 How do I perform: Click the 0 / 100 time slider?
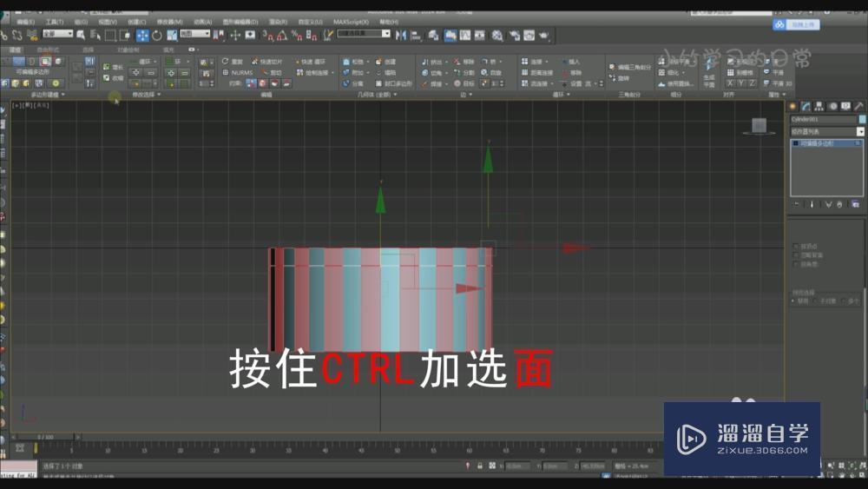pos(45,437)
